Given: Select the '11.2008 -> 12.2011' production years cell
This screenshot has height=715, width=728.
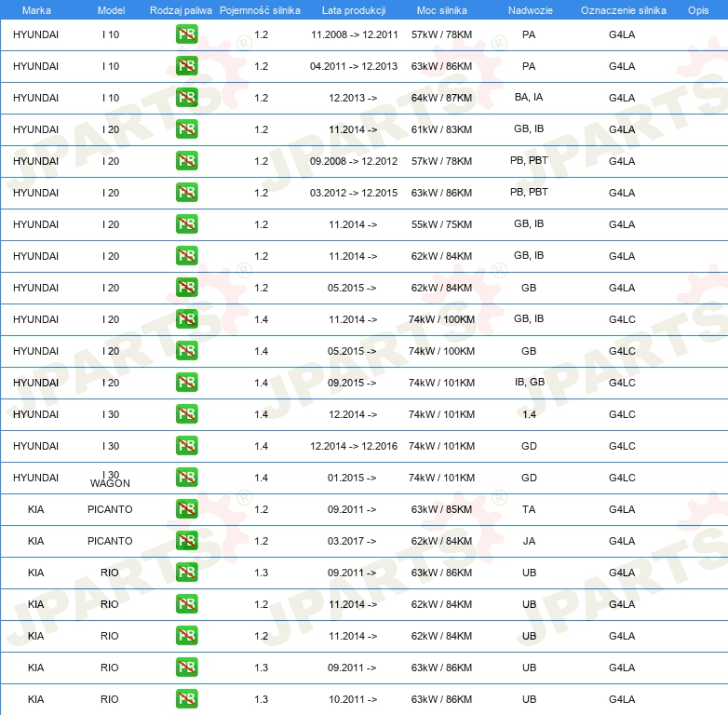Looking at the screenshot, I should [x=355, y=34].
